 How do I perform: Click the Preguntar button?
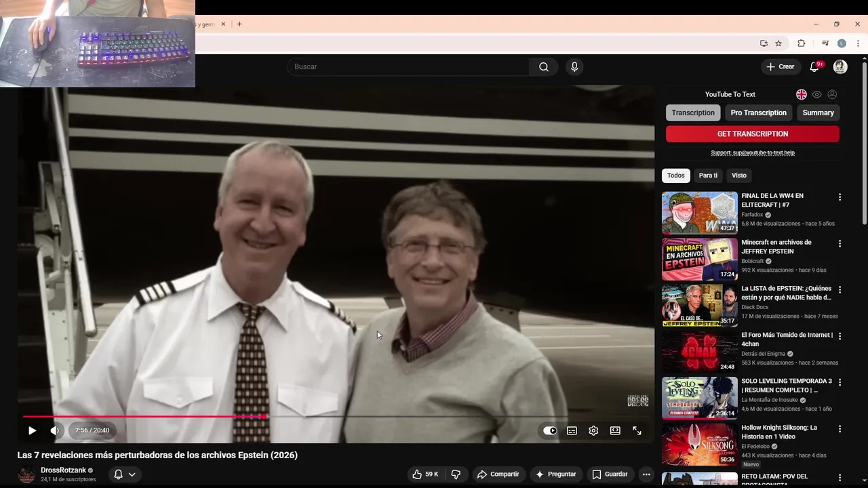tap(556, 474)
